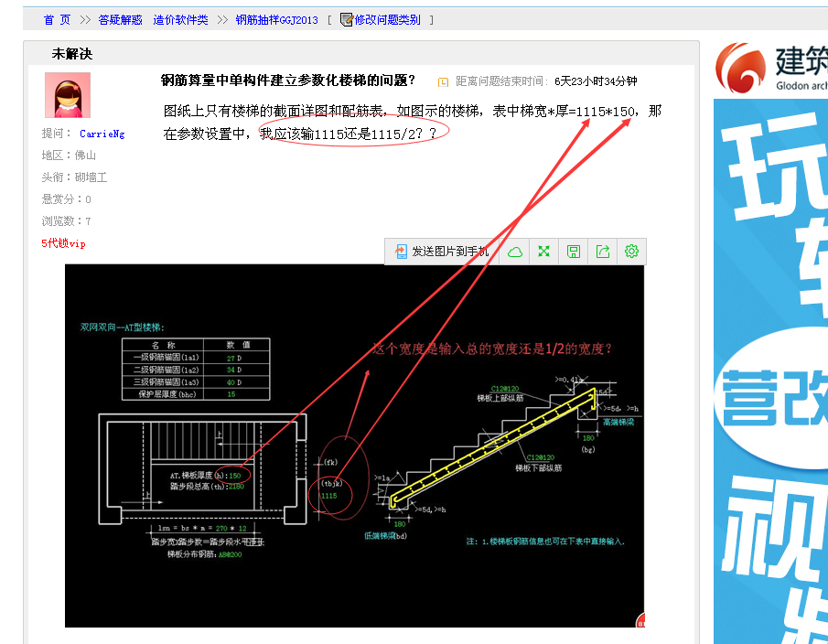Click the 5代锁vip red label
The image size is (828, 644).
63,243
